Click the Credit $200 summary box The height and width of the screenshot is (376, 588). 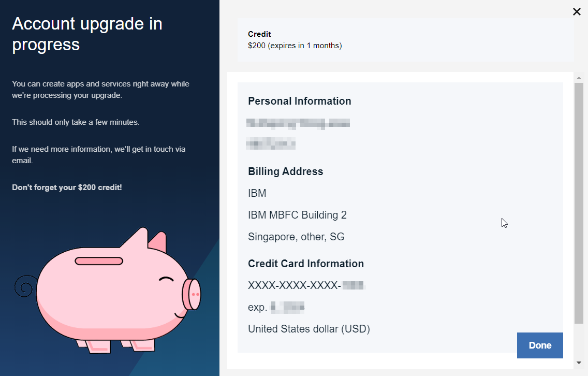405,40
